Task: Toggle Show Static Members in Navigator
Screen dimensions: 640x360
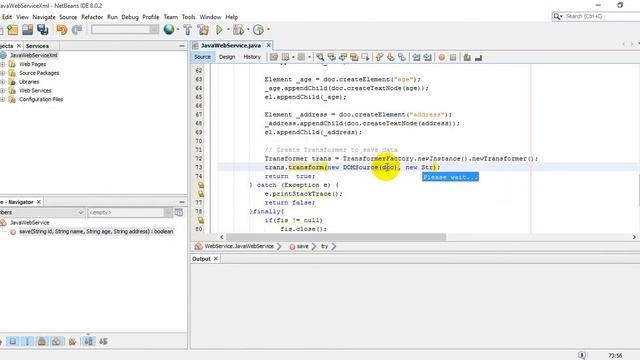Action: pos(27,341)
